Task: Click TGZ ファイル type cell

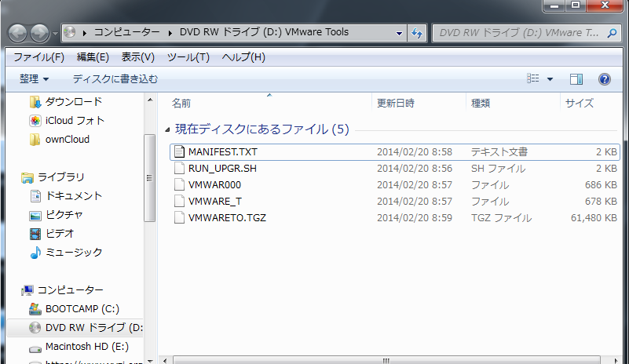Action: point(501,218)
